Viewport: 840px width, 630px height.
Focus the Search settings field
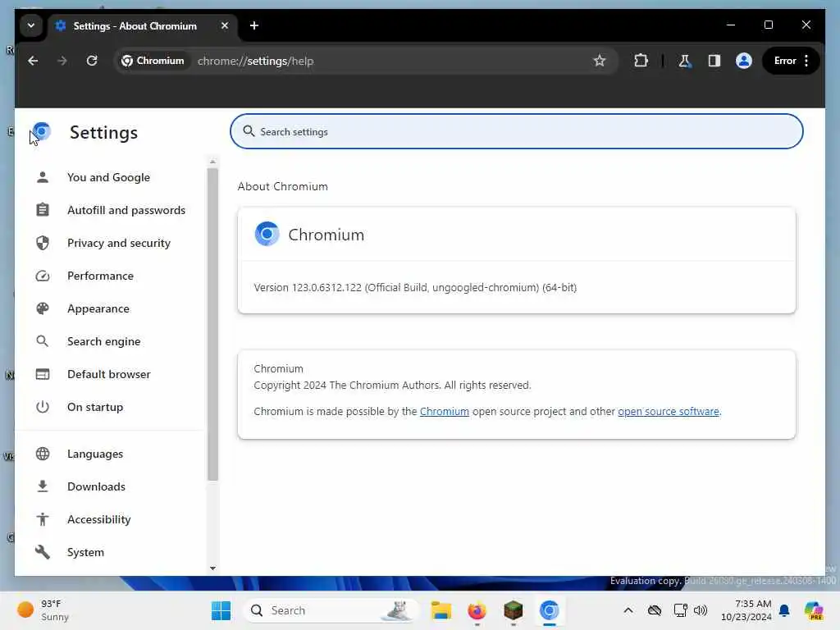click(517, 132)
